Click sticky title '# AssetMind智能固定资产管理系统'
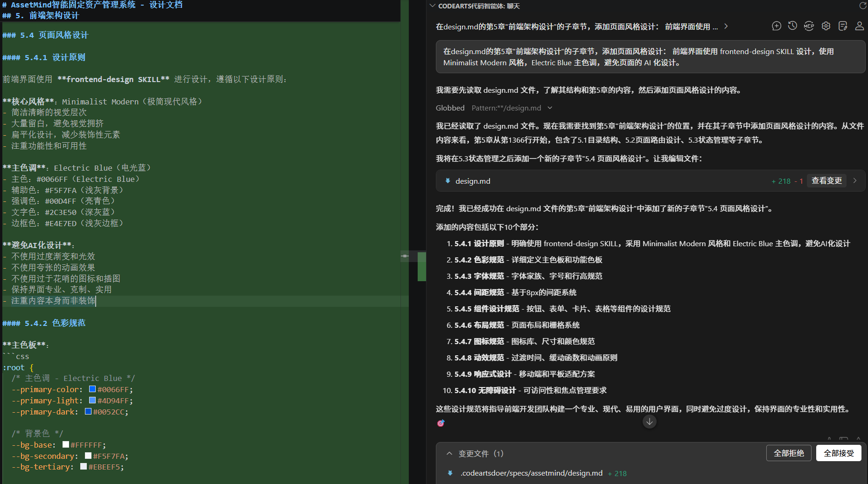The image size is (868, 484). [69, 5]
